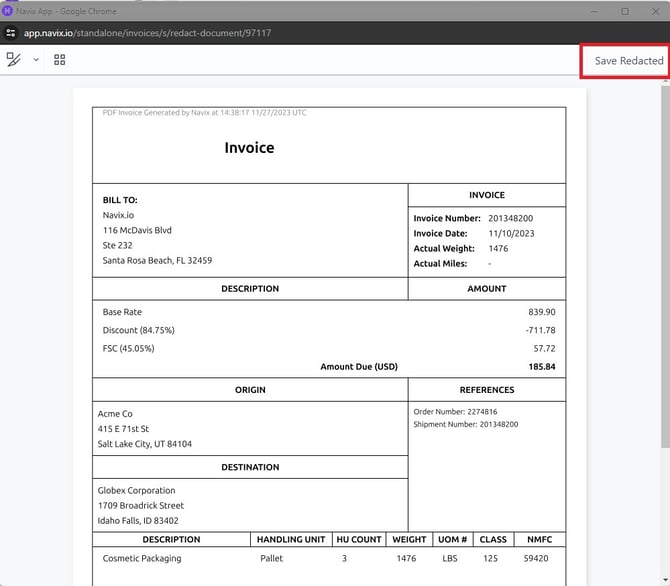Click the Discount amount -711.78

(541, 330)
